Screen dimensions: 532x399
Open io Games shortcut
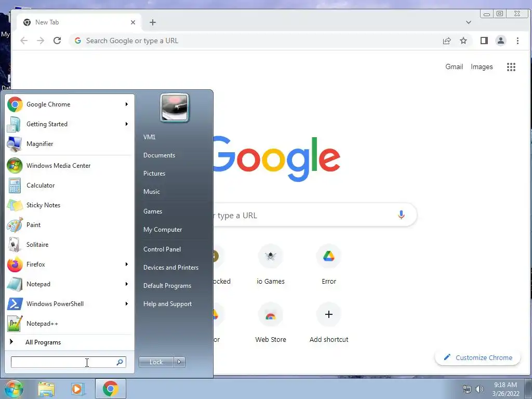point(270,265)
